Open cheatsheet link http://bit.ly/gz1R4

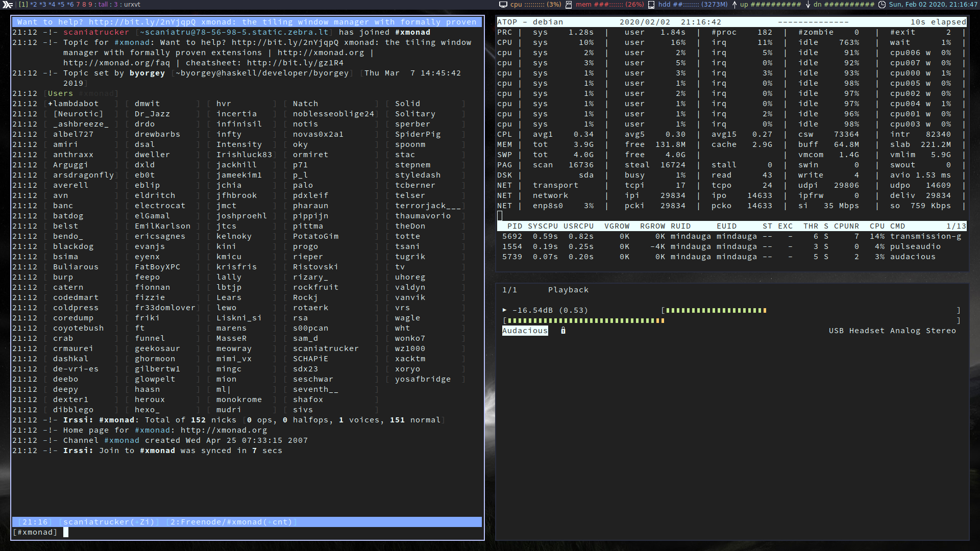295,63
